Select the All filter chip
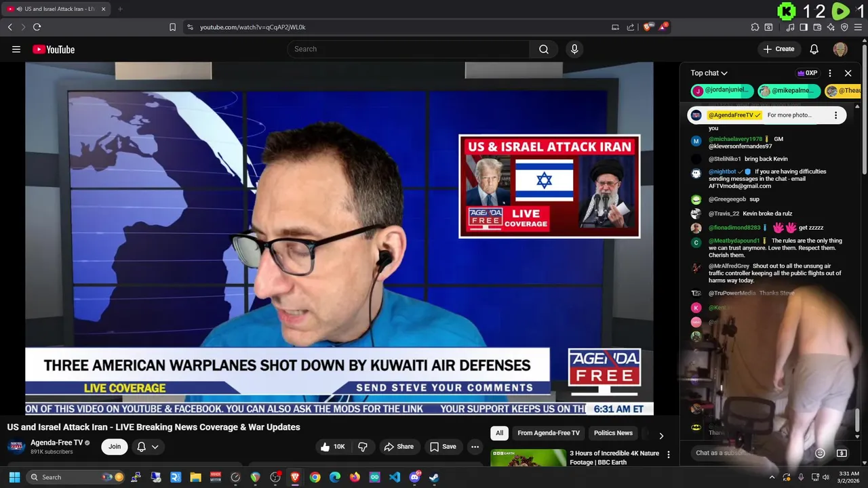 tap(499, 433)
